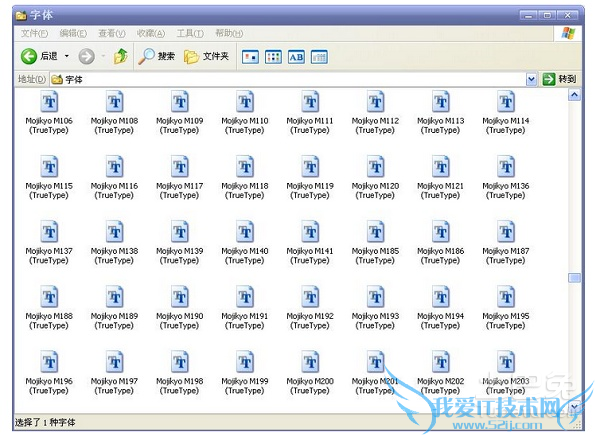Screen dimensions: 600x440
Task: Select the Mojikyo M198 font file
Action: [179, 373]
